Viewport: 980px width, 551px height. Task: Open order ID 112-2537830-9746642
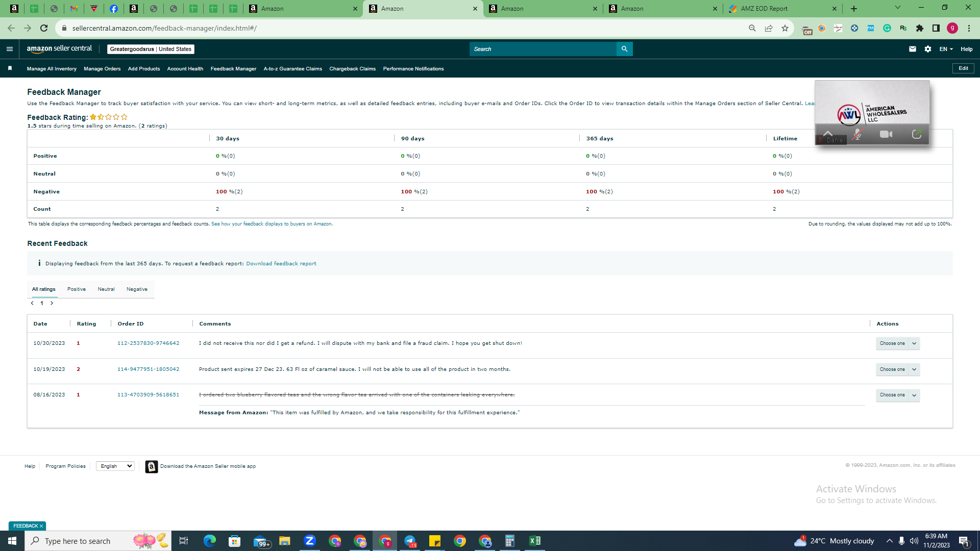tap(149, 343)
